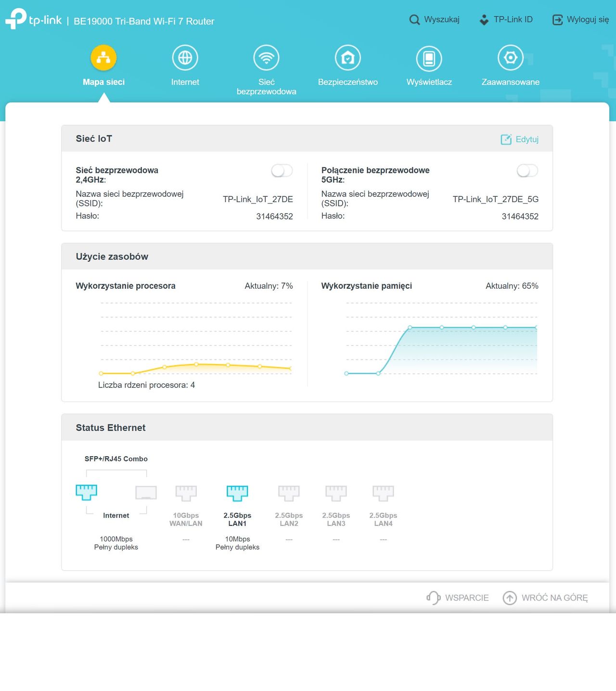Click the Wykorzystanie pamięci label
The width and height of the screenshot is (616, 691).
pos(367,286)
